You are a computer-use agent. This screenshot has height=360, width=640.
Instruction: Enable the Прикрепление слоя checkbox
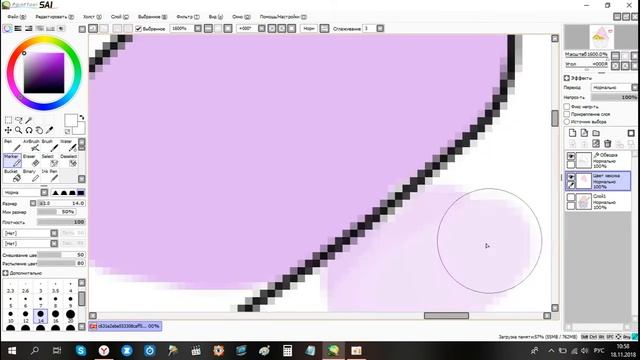coord(567,114)
